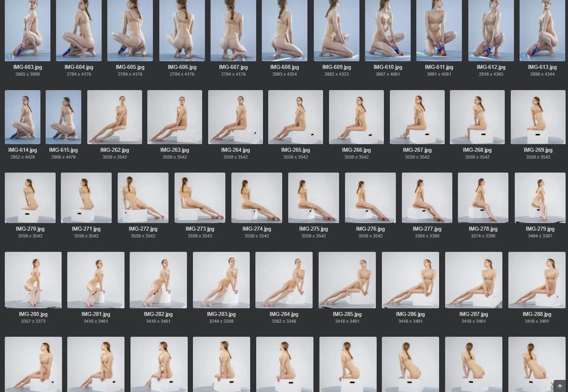The image size is (568, 392).
Task: Open thumbnail IMG-613.jpg
Action: [x=542, y=30]
